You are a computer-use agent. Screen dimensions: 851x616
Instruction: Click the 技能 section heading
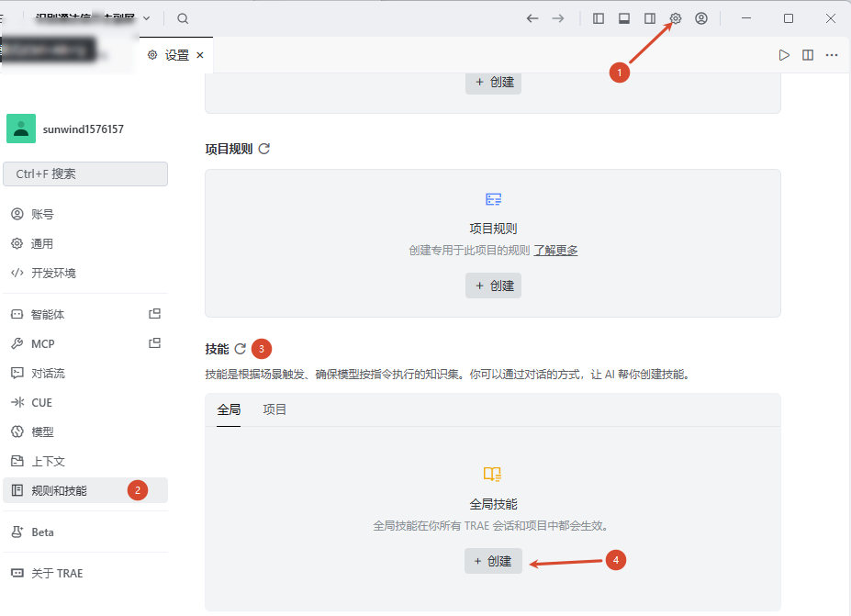(x=217, y=349)
